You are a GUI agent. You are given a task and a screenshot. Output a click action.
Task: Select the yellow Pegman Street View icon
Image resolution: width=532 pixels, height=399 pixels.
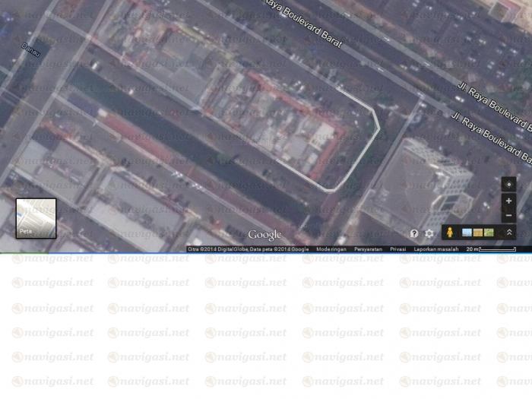click(449, 233)
